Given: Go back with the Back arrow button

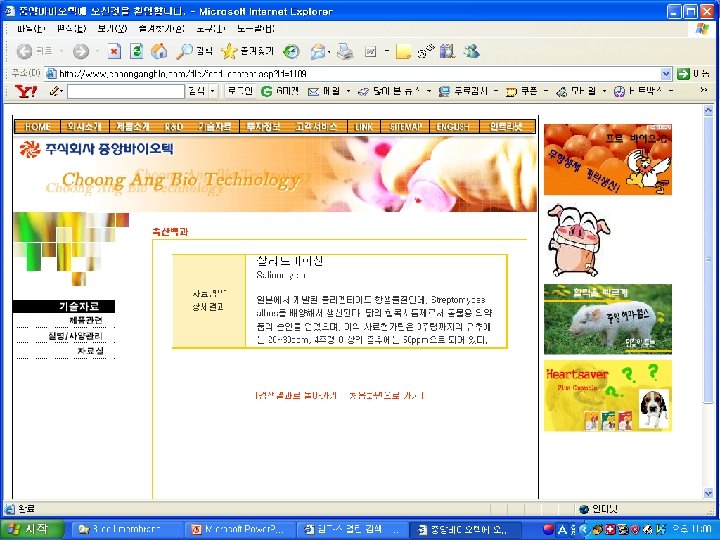Looking at the screenshot, I should tap(24, 51).
